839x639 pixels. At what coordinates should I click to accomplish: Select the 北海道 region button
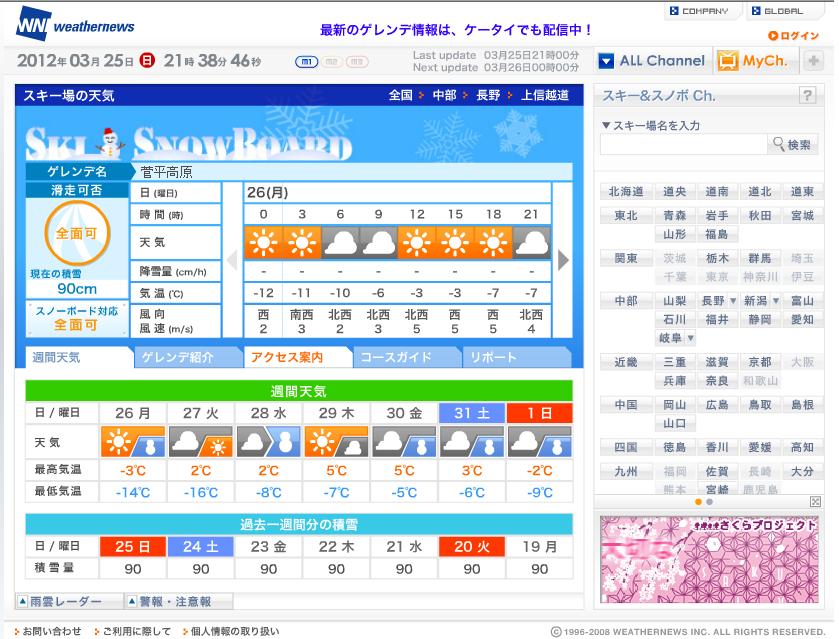(x=626, y=192)
